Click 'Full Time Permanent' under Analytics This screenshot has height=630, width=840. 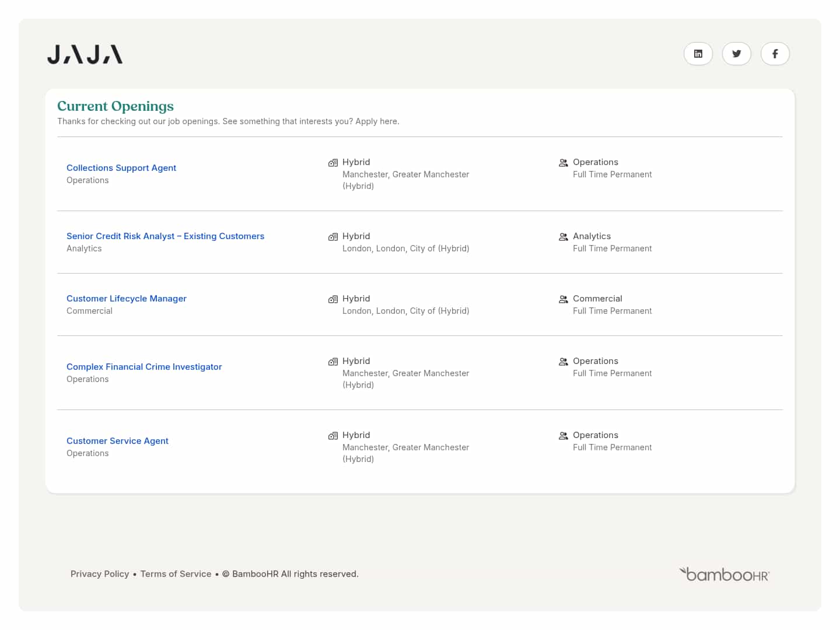click(x=612, y=249)
